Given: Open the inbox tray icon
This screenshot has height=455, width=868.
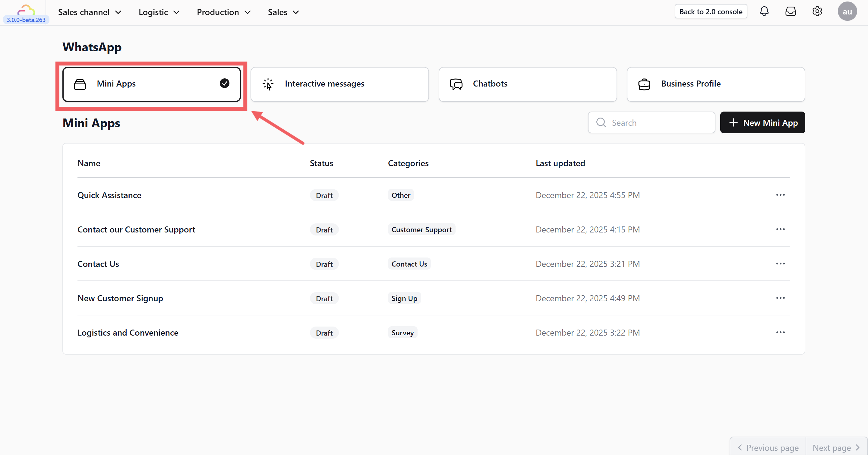Looking at the screenshot, I should 791,11.
